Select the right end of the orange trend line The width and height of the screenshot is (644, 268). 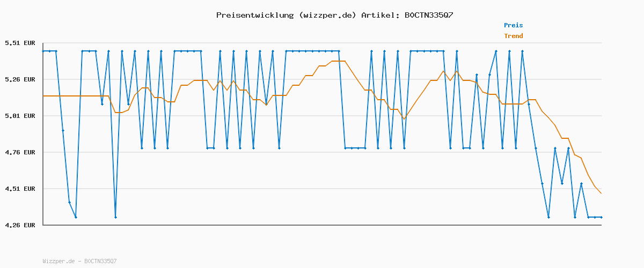601,193
